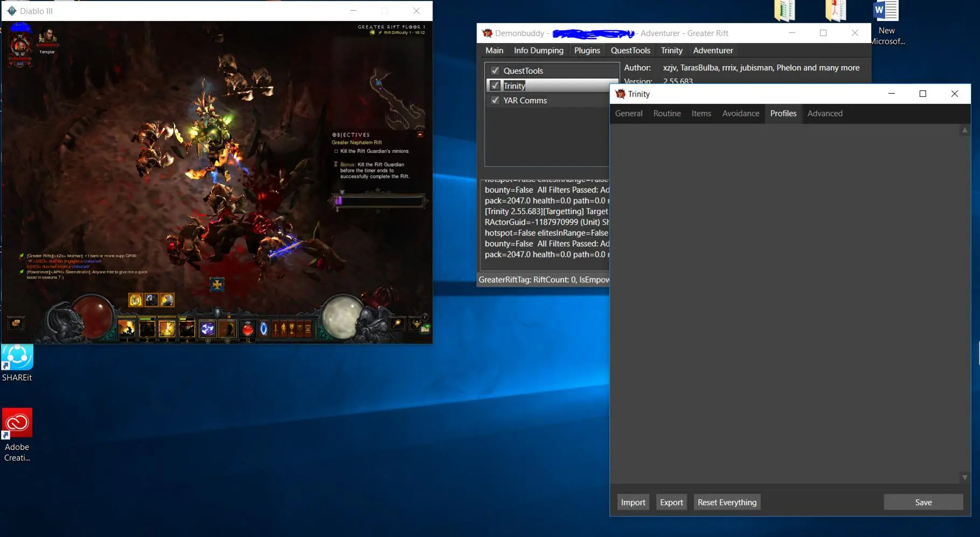This screenshot has width=980, height=537.
Task: Click the purple lightning mouse skill icon
Action: (x=208, y=329)
